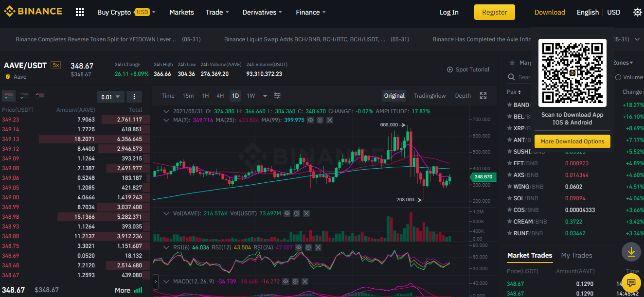Open the favorites star tab in markets panel

[511, 63]
